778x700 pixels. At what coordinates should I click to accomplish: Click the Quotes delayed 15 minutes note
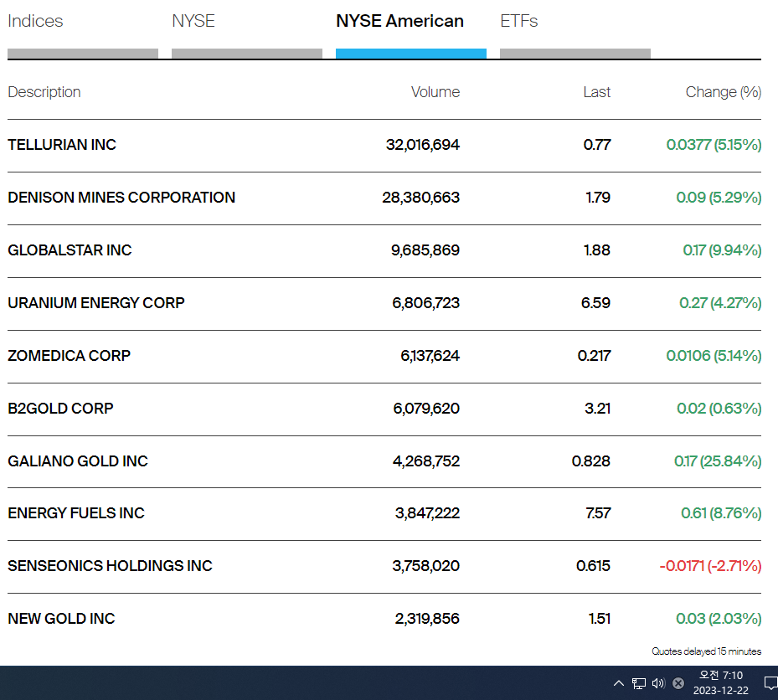pyautogui.click(x=706, y=651)
